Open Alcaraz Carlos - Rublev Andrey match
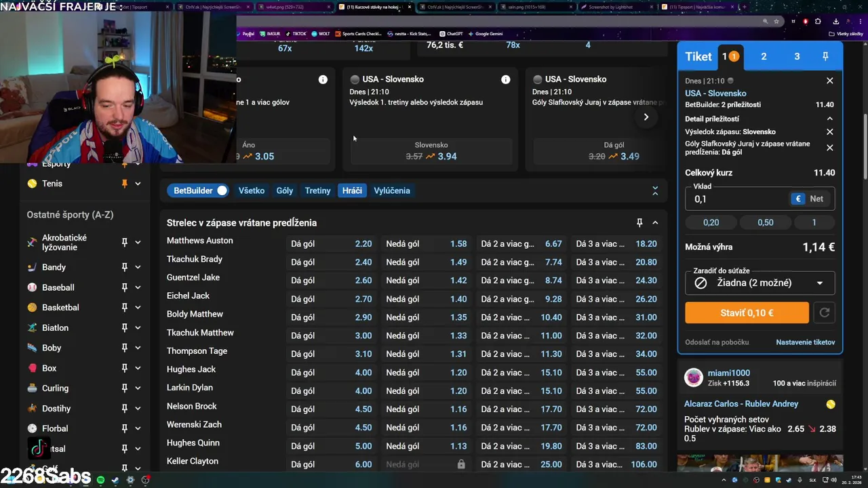Image resolution: width=868 pixels, height=488 pixels. [741, 404]
